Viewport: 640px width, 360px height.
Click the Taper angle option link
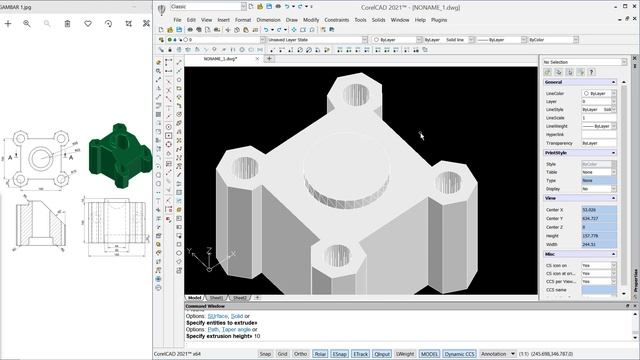236,329
